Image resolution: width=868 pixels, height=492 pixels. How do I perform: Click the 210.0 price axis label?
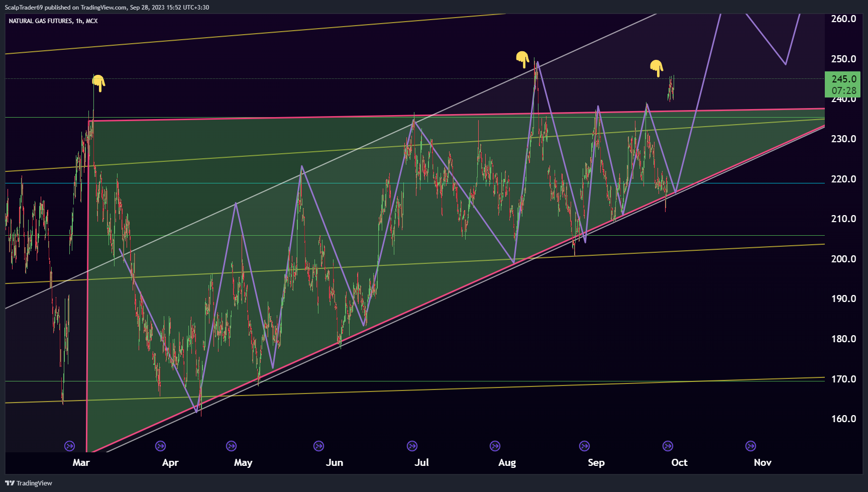[844, 219]
